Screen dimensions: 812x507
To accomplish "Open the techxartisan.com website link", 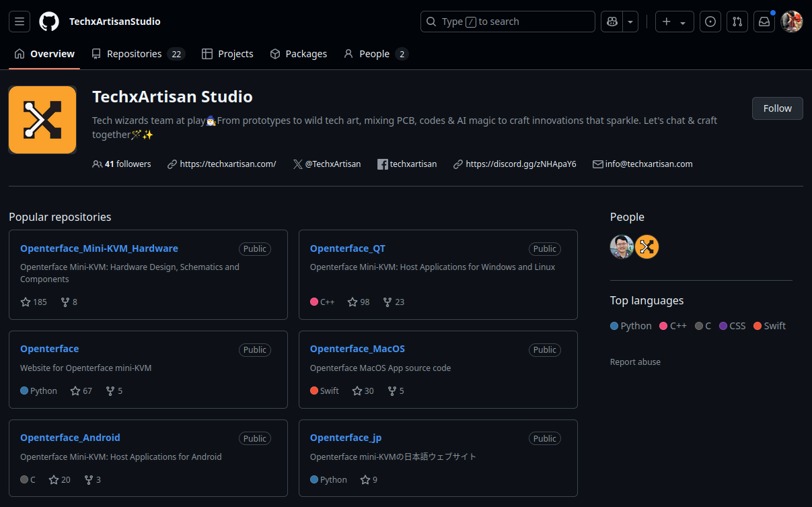I will pos(228,164).
